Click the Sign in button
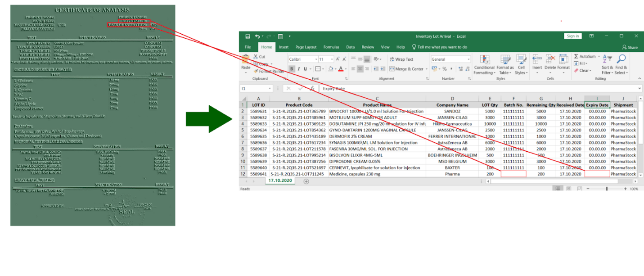 (x=573, y=36)
